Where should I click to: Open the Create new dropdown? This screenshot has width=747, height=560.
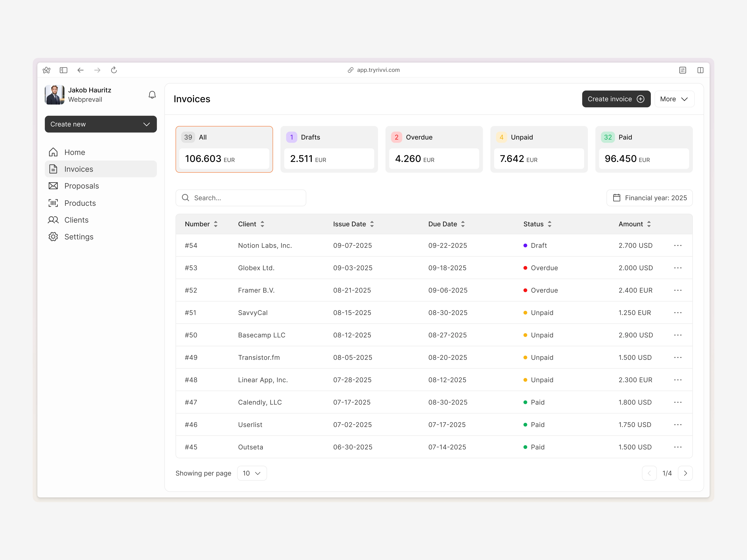[x=101, y=124]
